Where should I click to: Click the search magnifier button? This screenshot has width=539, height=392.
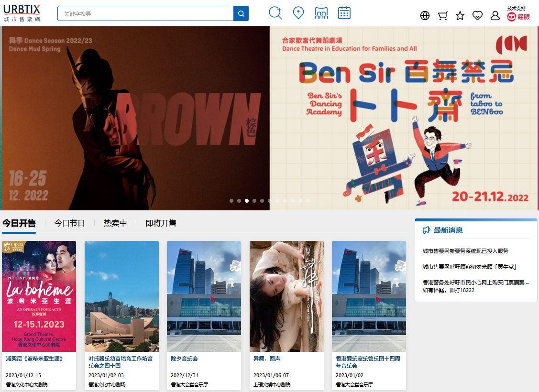coord(241,14)
